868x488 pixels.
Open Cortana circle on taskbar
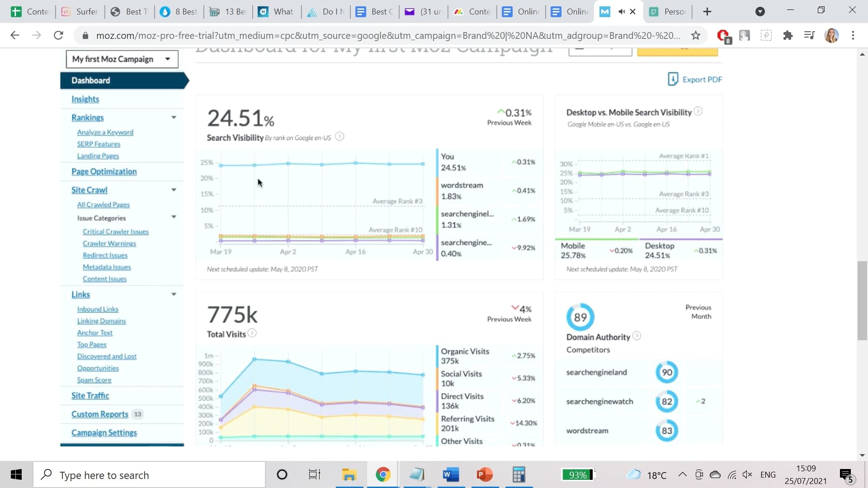tap(282, 475)
